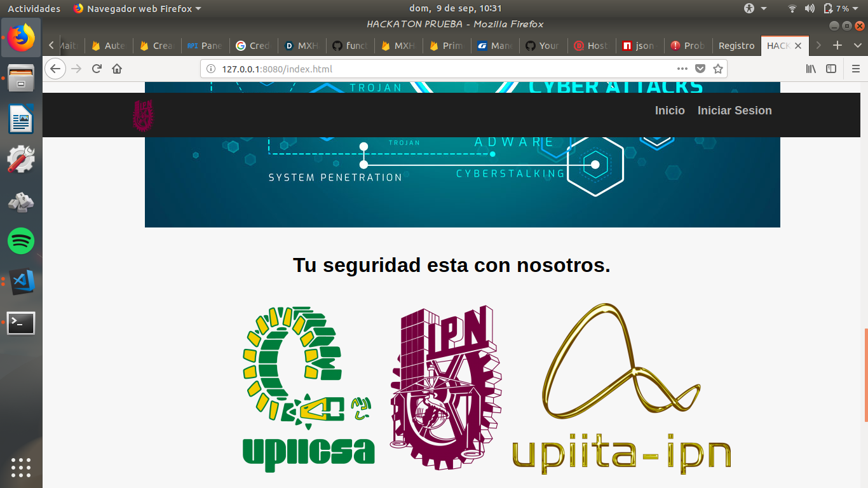868x488 pixels.
Task: Launch LibreOffice Writer from the dock
Action: [x=21, y=119]
